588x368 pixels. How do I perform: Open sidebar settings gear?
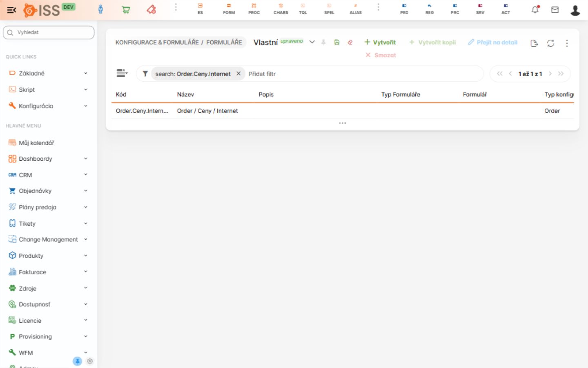90,361
